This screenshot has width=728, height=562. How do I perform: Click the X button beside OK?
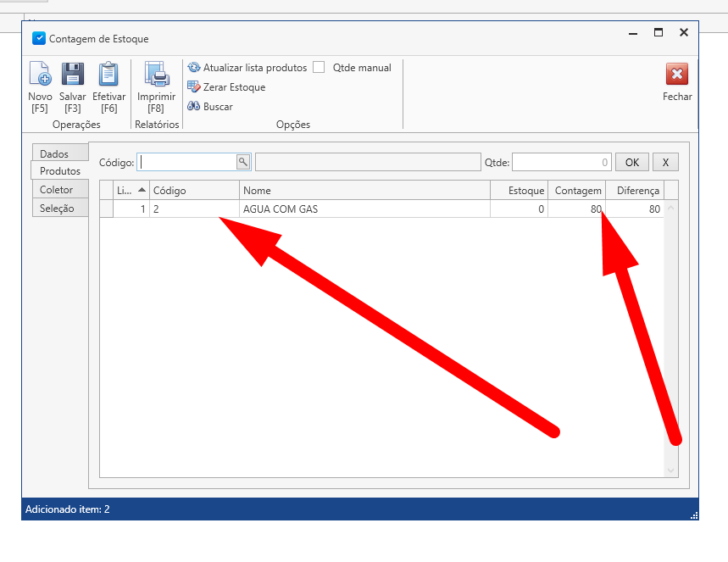point(665,162)
